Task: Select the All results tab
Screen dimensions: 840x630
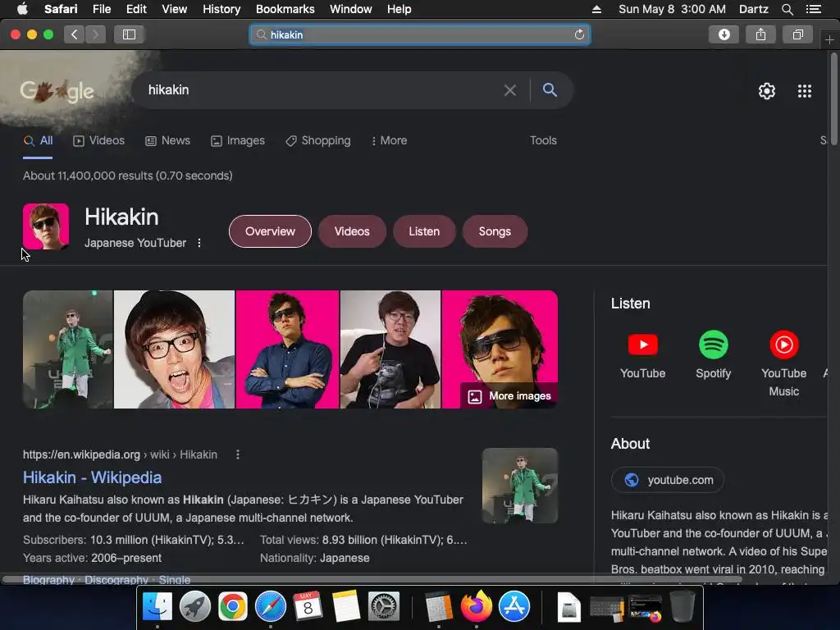Action: [x=38, y=141]
